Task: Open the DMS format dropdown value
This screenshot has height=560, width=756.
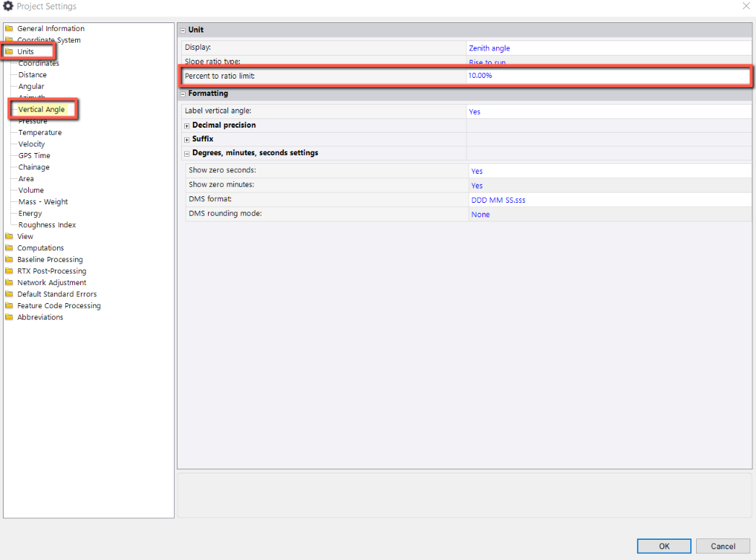Action: point(498,200)
